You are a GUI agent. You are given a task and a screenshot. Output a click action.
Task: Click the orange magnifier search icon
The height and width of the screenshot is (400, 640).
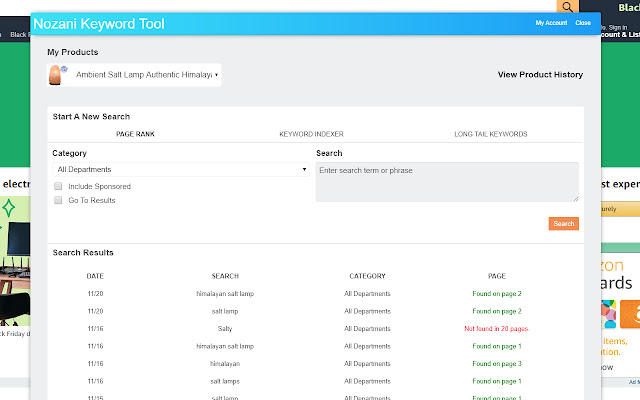click(x=567, y=7)
